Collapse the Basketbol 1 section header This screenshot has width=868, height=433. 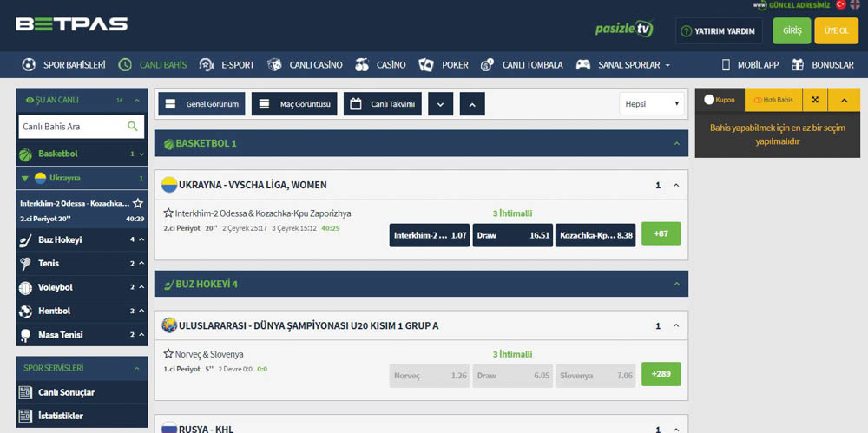point(676,143)
